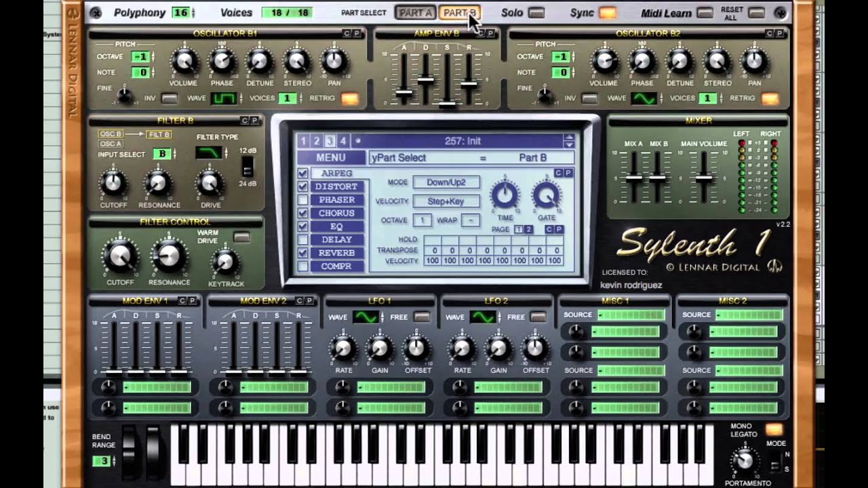
Task: Click the LFO 1 waveform display
Action: (365, 317)
